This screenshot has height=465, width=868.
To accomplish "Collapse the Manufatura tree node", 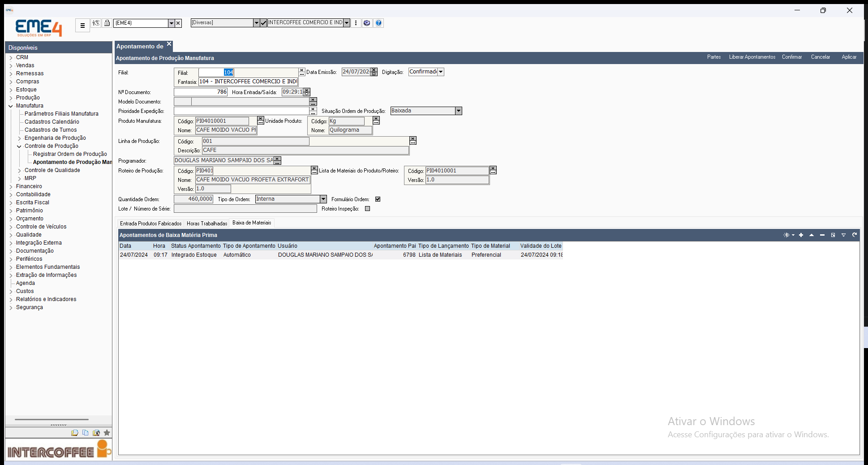I will (x=11, y=106).
